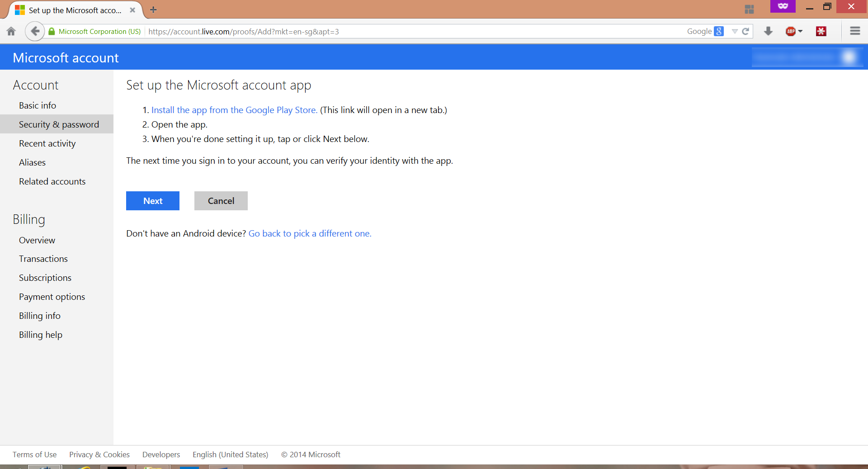Open Payment options
The height and width of the screenshot is (469, 868).
pyautogui.click(x=52, y=297)
